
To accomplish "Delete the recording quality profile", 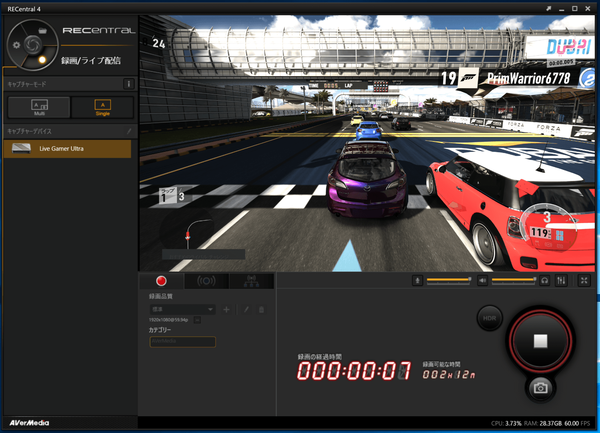I will 261,309.
